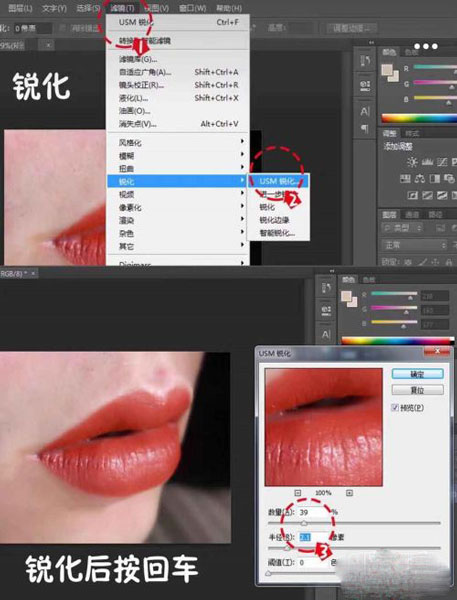Open 滤镜库(G)... from the filter menu
Screen dimensions: 457x600
pos(178,59)
